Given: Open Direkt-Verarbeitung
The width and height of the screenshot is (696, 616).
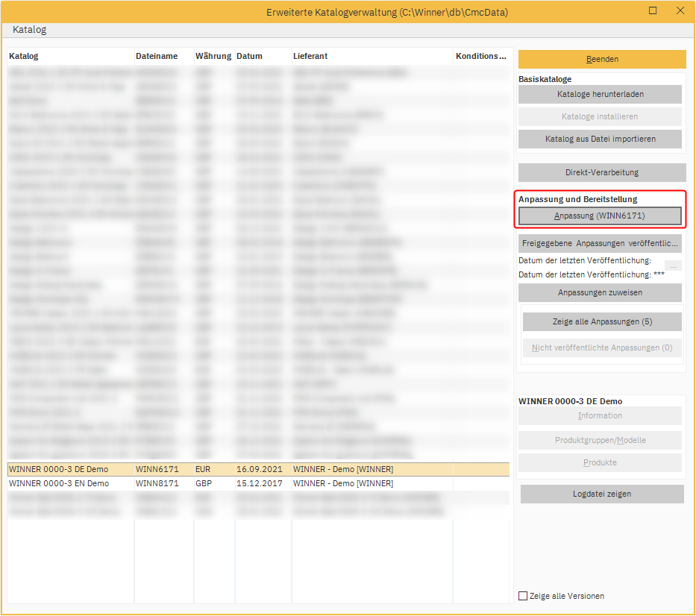Looking at the screenshot, I should click(x=601, y=172).
